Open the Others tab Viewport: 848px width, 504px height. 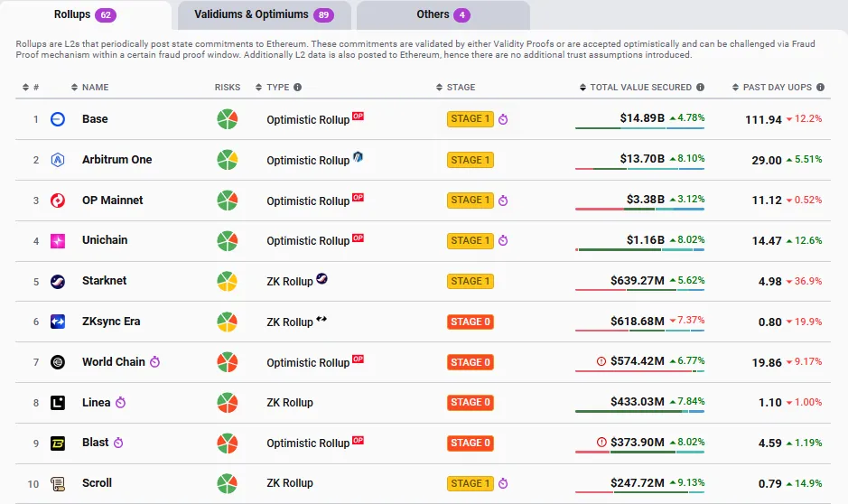443,14
